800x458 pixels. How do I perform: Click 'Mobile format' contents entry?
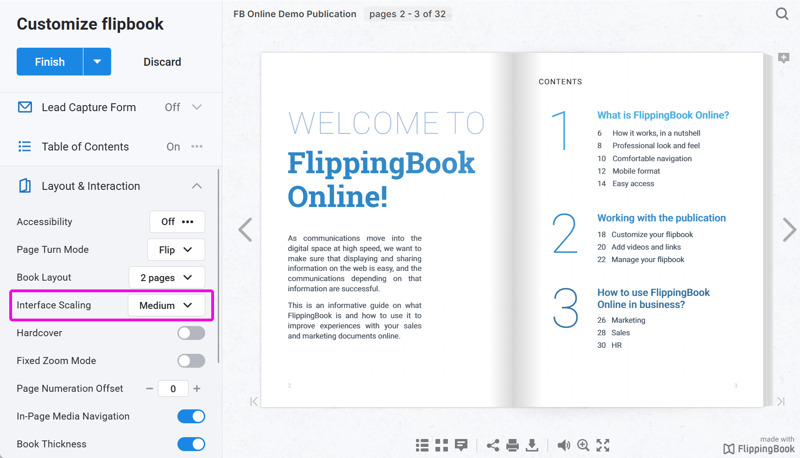[x=636, y=171]
